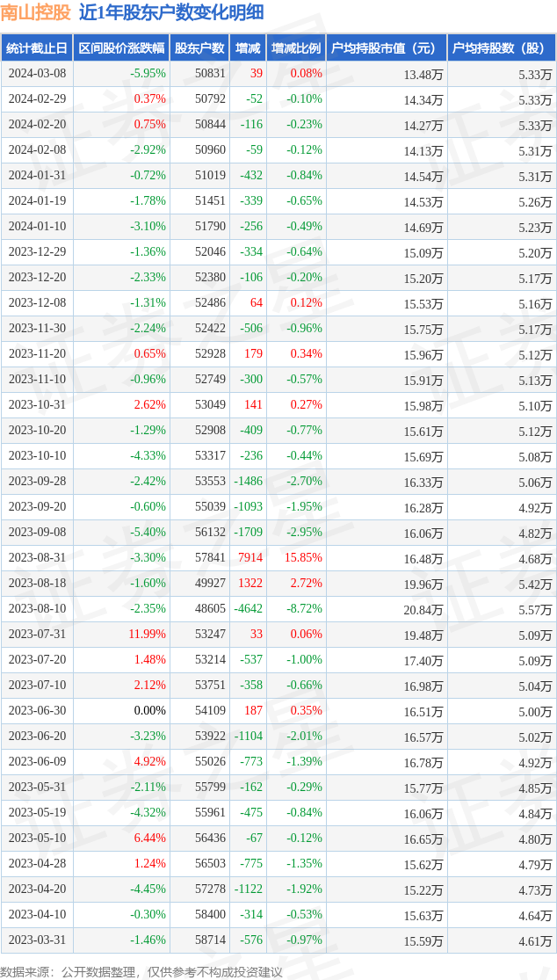The height and width of the screenshot is (980, 557).
Task: Click the 58714 shareholder count cell
Action: [210, 940]
